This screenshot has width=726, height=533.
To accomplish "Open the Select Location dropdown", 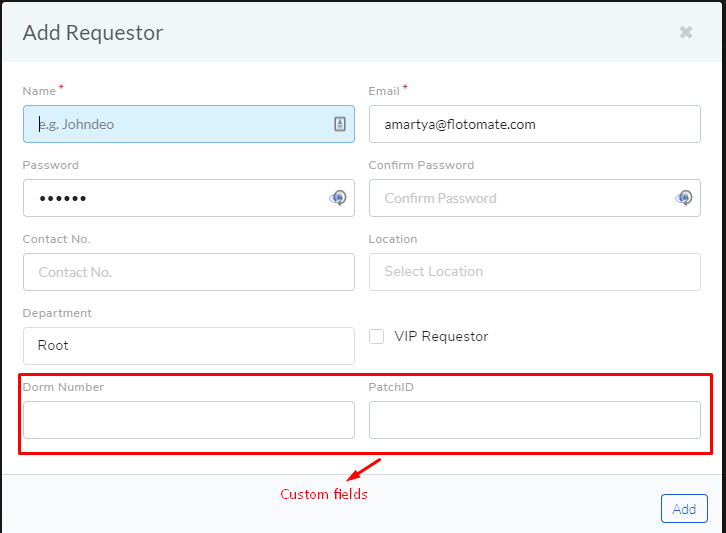I will 535,272.
